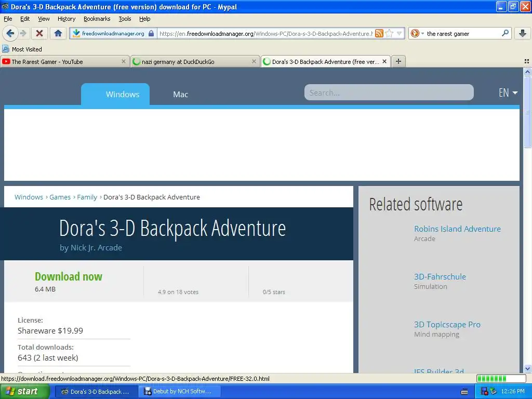Click the padlock security icon
Viewport: 532px width, 399px height.
coord(151,33)
